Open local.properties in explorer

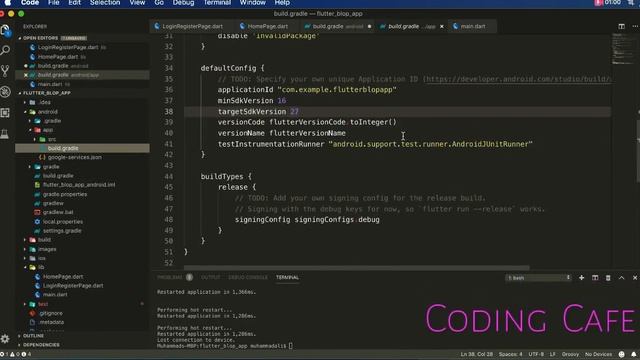(x=62, y=222)
